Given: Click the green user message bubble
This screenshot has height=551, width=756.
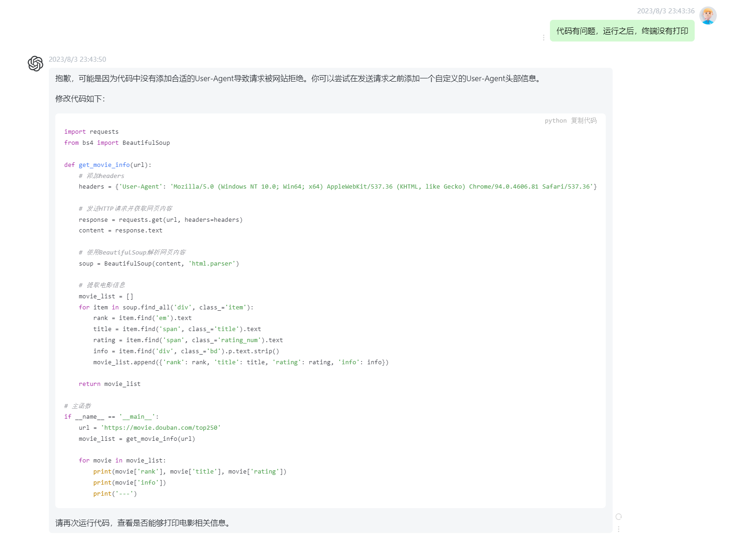Looking at the screenshot, I should [x=622, y=31].
